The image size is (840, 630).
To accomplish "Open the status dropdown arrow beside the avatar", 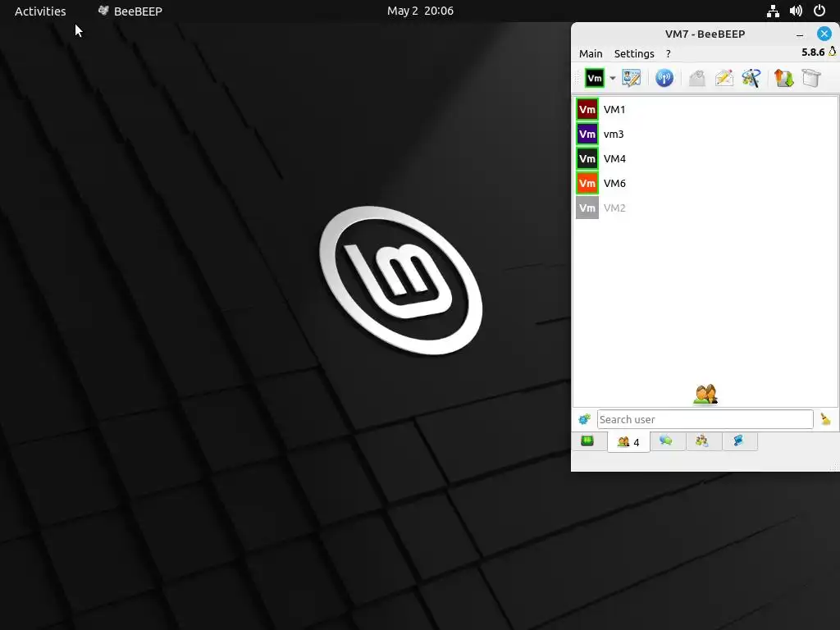I will (612, 78).
